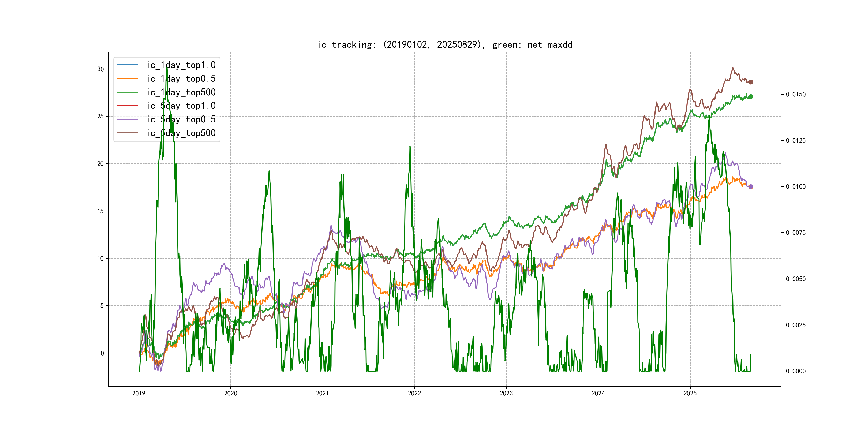Click the 0.0000 right axis label
The width and height of the screenshot is (868, 434).
[796, 371]
